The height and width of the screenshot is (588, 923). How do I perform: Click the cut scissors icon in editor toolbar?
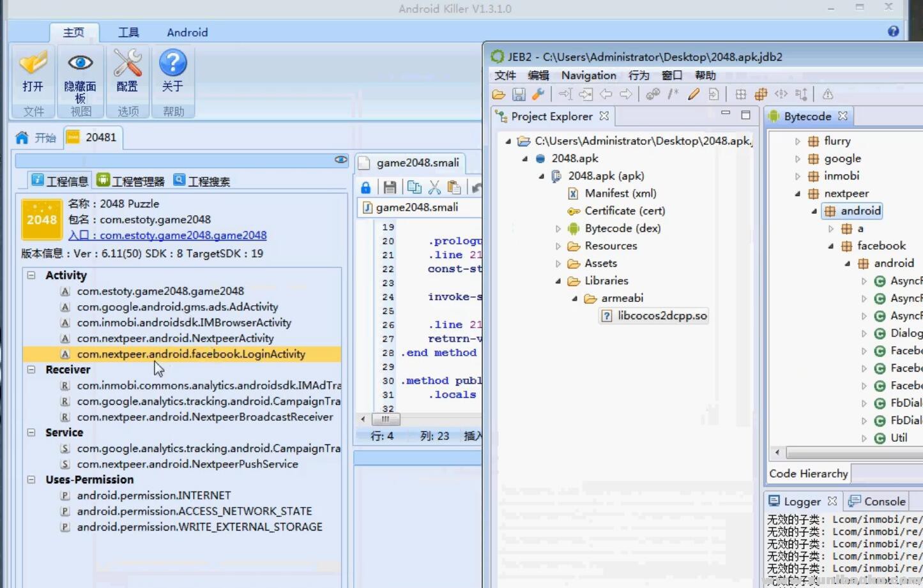[x=434, y=187]
